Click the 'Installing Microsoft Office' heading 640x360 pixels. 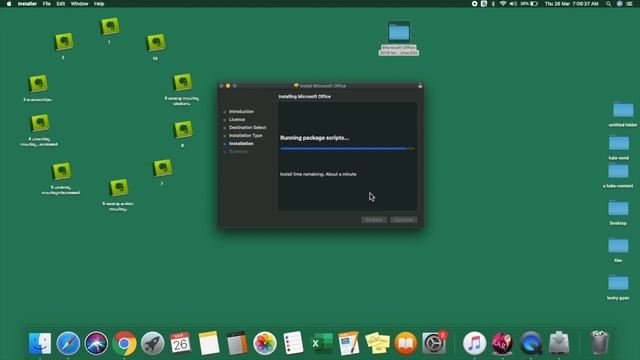[304, 97]
